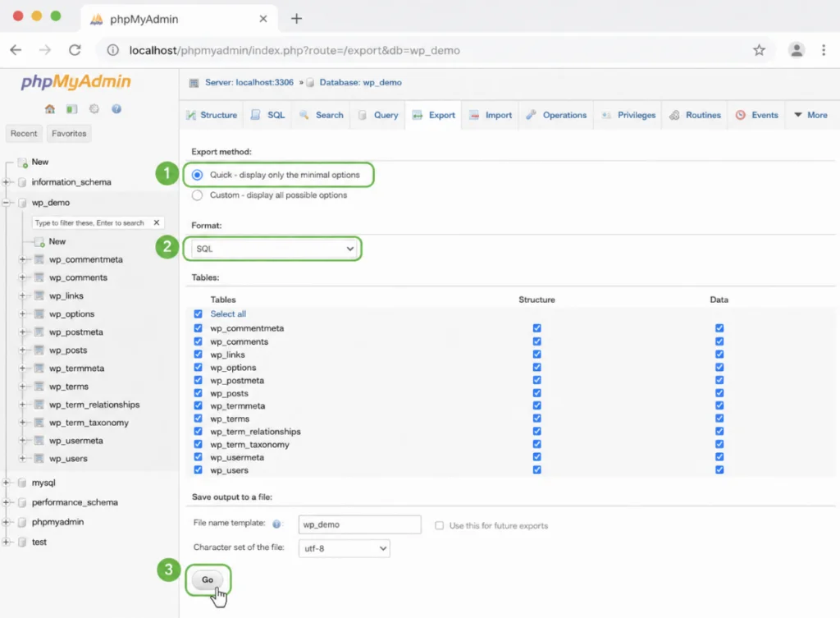Open the More tab dropdown
The height and width of the screenshot is (618, 840).
click(810, 115)
